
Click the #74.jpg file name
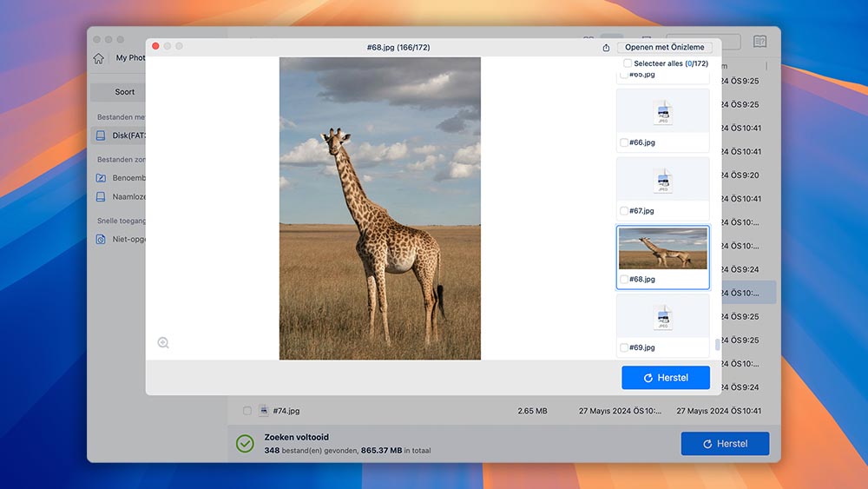pos(286,411)
